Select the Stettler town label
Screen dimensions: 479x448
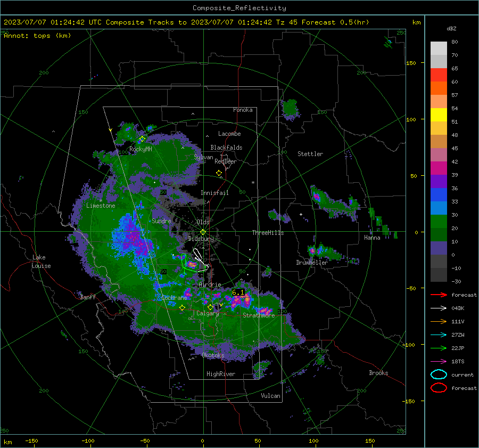[x=310, y=154]
